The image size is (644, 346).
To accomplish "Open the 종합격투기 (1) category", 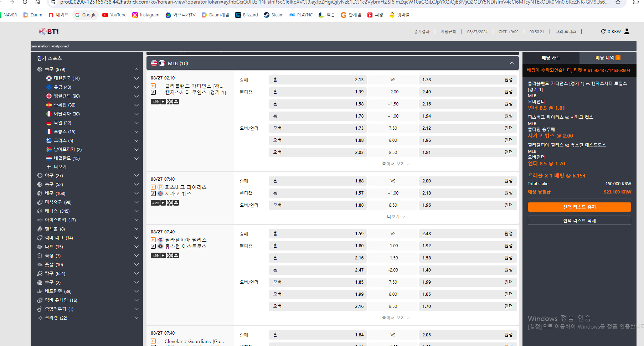I will (88, 309).
